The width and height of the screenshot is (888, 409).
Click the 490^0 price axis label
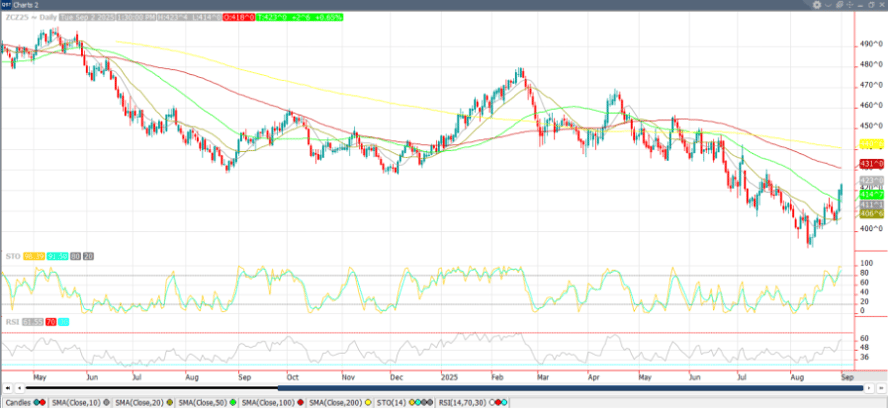(x=871, y=44)
